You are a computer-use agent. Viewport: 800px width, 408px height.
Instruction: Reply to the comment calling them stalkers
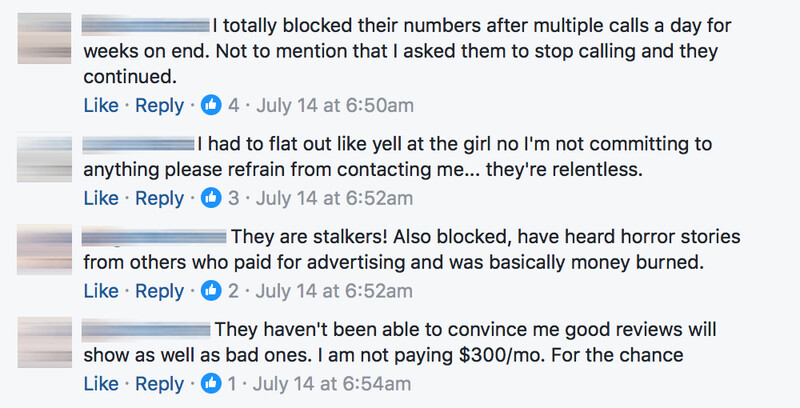(159, 291)
